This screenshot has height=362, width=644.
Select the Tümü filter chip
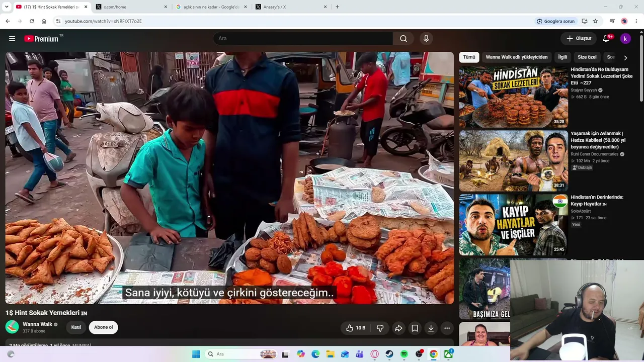469,57
